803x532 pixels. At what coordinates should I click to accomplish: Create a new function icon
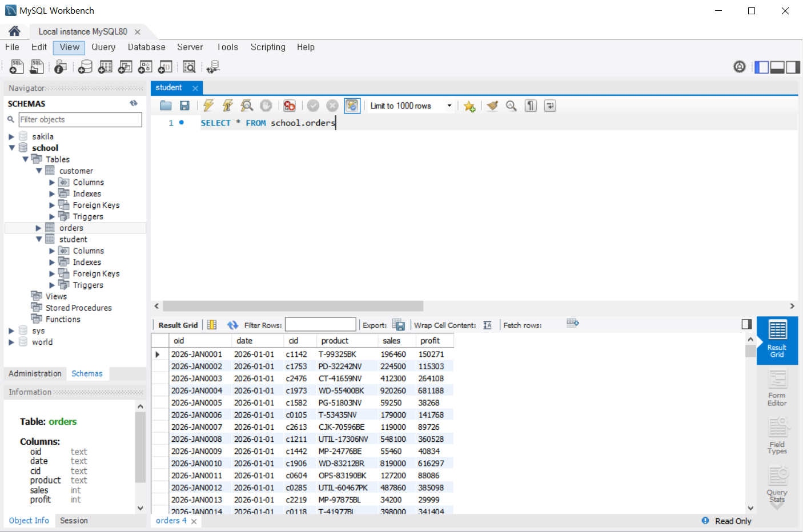165,67
